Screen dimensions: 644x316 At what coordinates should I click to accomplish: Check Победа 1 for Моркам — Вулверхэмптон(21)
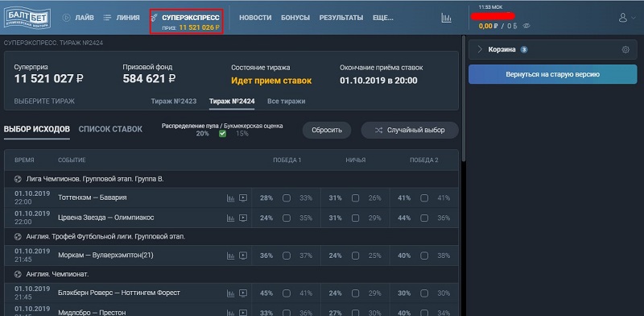click(x=287, y=256)
